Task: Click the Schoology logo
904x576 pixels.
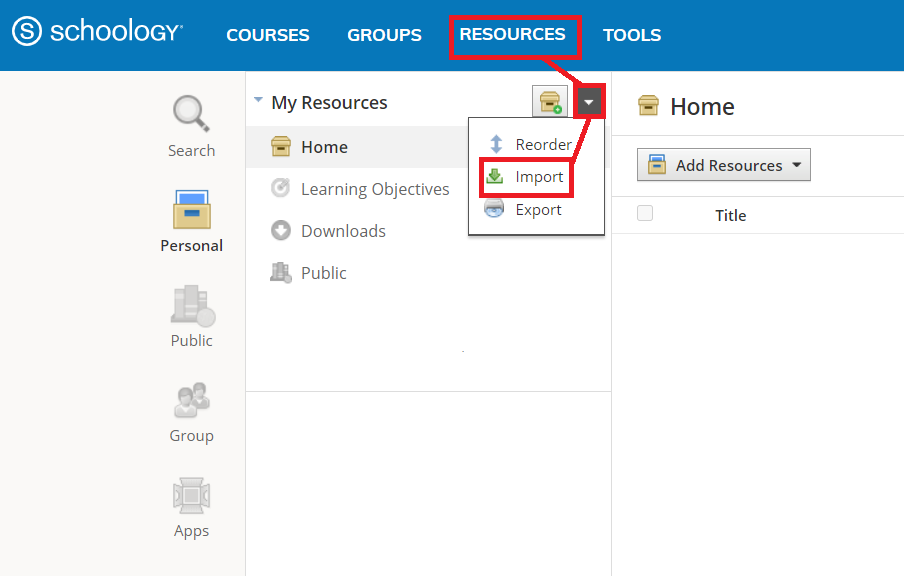Action: (x=97, y=31)
